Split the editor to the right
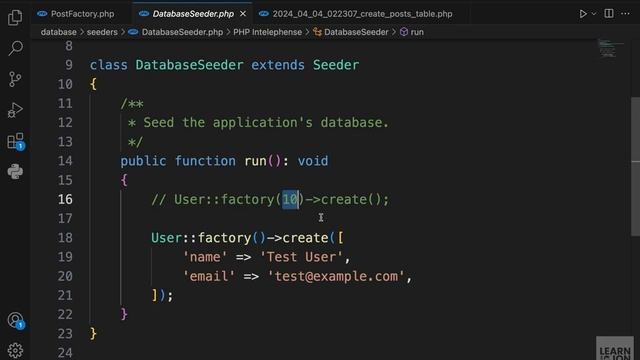This screenshot has height=360, width=640. (609, 13)
